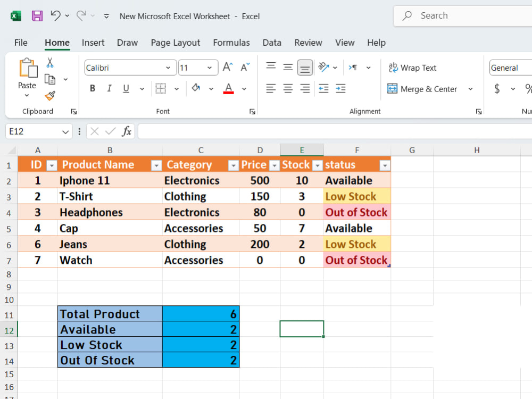The width and height of the screenshot is (532, 399).
Task: Toggle Italic formatting
Action: pyautogui.click(x=109, y=88)
